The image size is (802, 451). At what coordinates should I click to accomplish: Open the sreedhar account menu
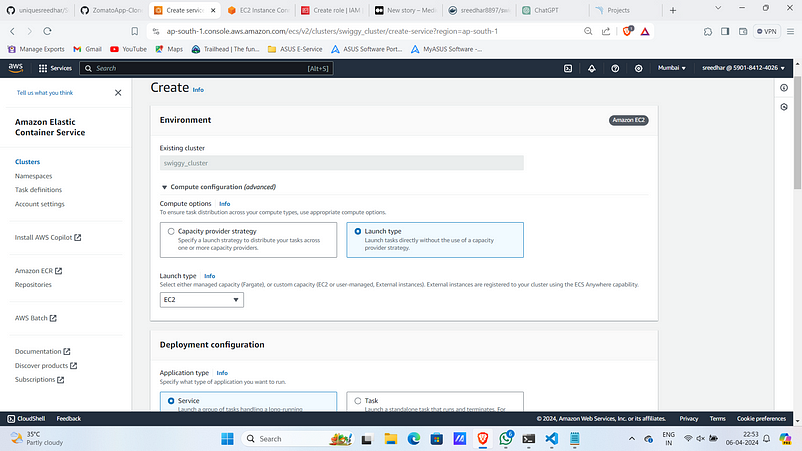point(743,68)
